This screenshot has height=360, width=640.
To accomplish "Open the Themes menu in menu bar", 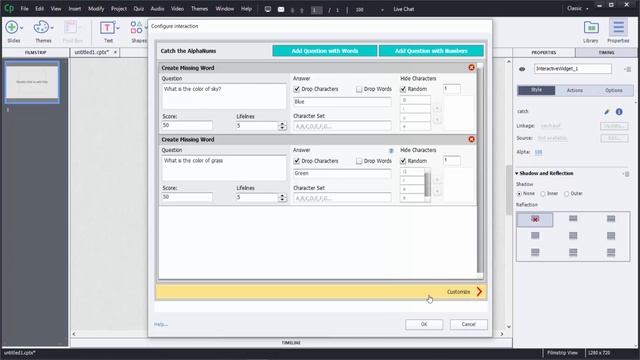I will (x=199, y=9).
